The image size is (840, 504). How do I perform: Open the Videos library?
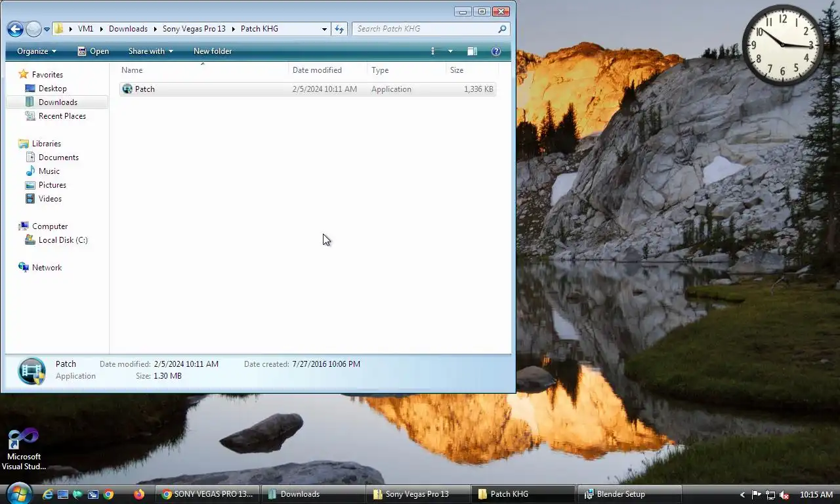pyautogui.click(x=50, y=199)
